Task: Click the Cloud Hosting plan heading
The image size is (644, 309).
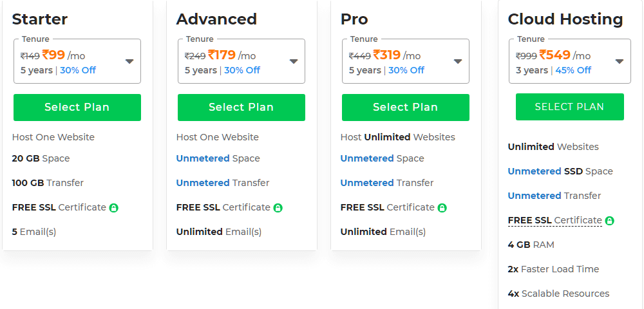Action: click(565, 19)
